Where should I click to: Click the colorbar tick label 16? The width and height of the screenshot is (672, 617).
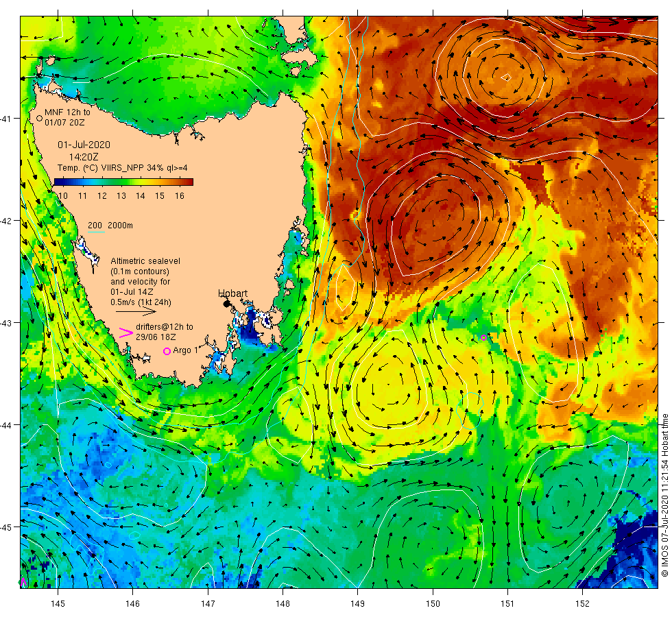click(x=180, y=196)
